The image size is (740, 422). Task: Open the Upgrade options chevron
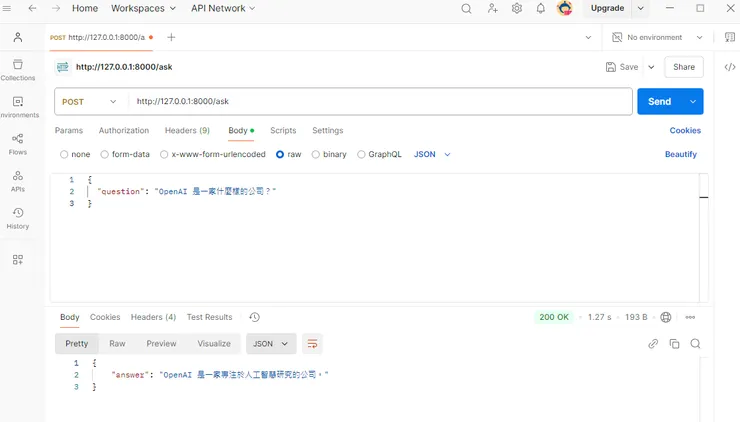point(640,8)
